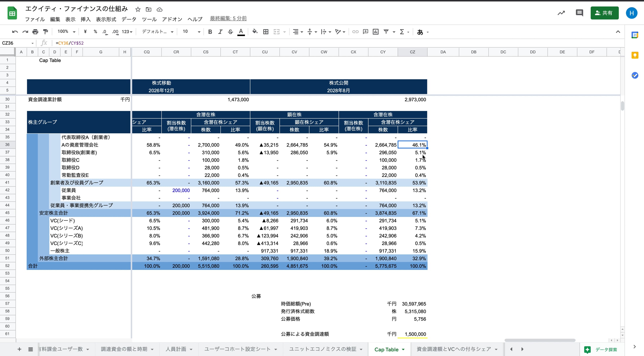The height and width of the screenshot is (356, 644).
Task: Open the データ menu
Action: coord(129,19)
